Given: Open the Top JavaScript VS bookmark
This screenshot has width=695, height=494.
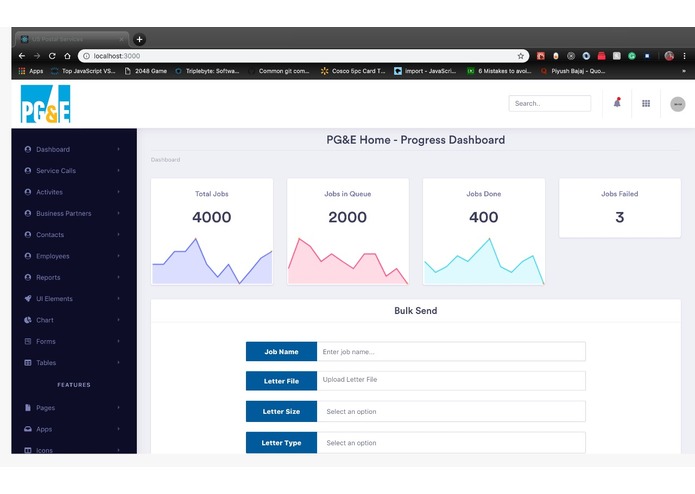Looking at the screenshot, I should point(83,71).
